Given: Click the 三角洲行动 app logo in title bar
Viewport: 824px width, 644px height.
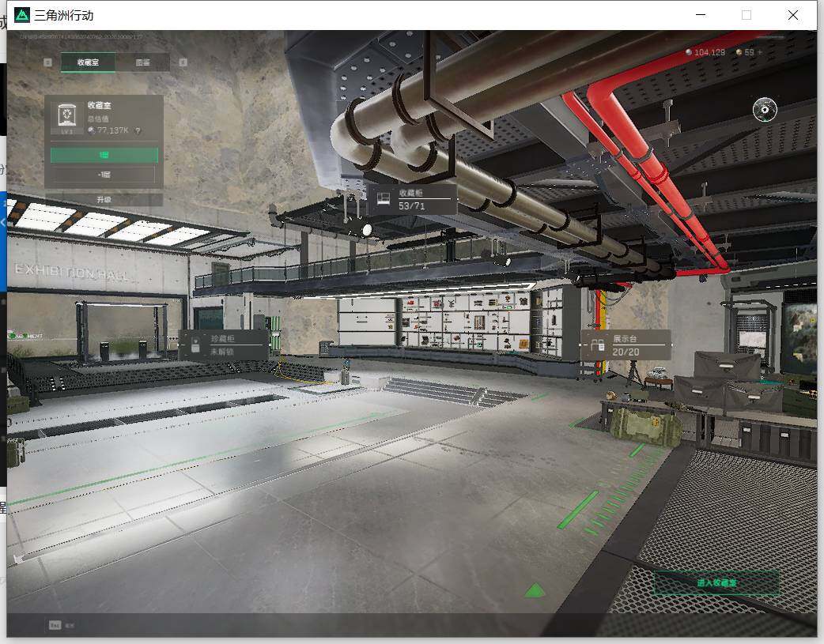Looking at the screenshot, I should (22, 15).
